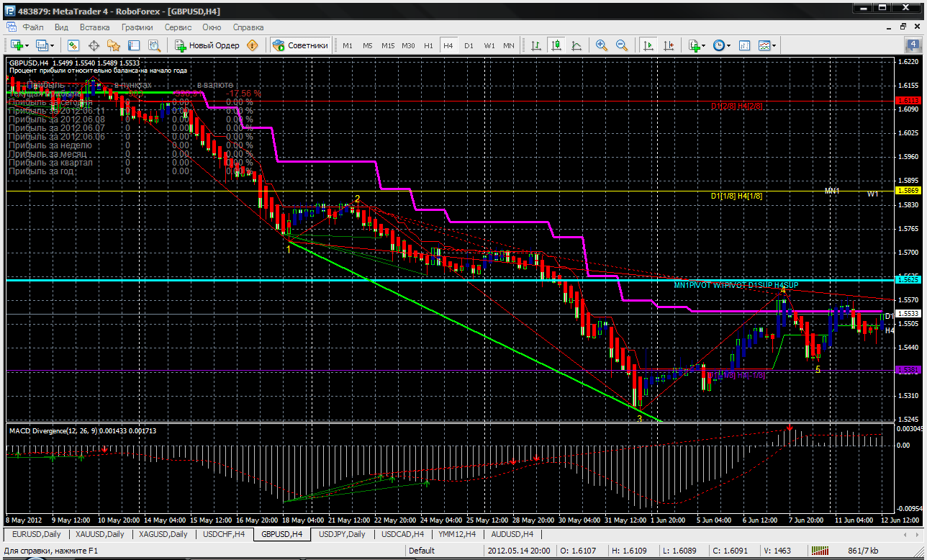The image size is (927, 560).
Task: Switch chart to MN timeframe
Action: click(x=509, y=45)
